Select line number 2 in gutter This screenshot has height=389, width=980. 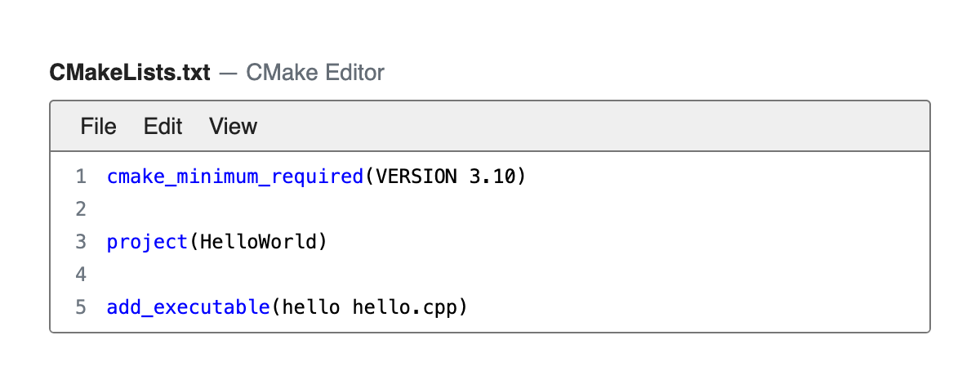click(x=80, y=209)
